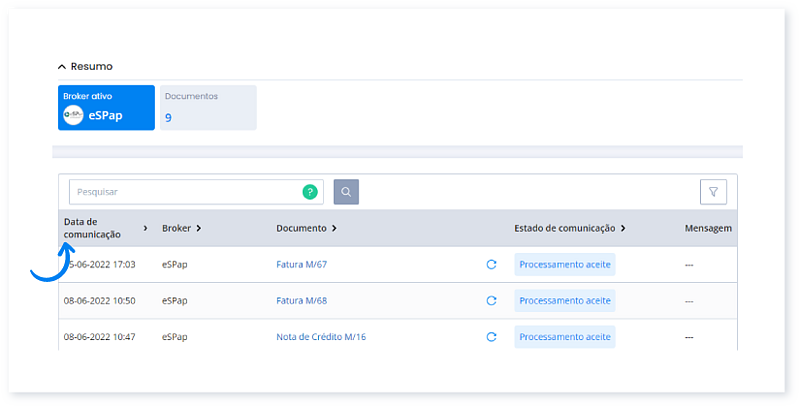This screenshot has width=800, height=407.
Task: Click the eSPap broker logo icon
Action: pyautogui.click(x=73, y=115)
